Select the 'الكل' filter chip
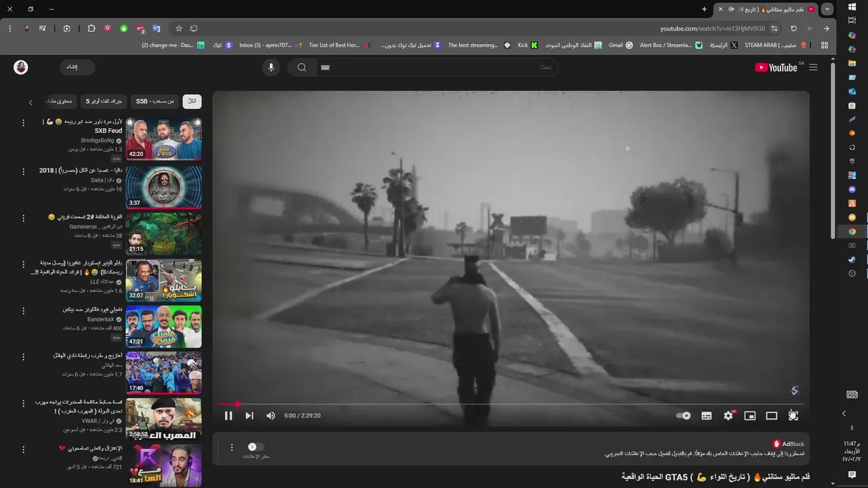868x488 pixels. [192, 101]
